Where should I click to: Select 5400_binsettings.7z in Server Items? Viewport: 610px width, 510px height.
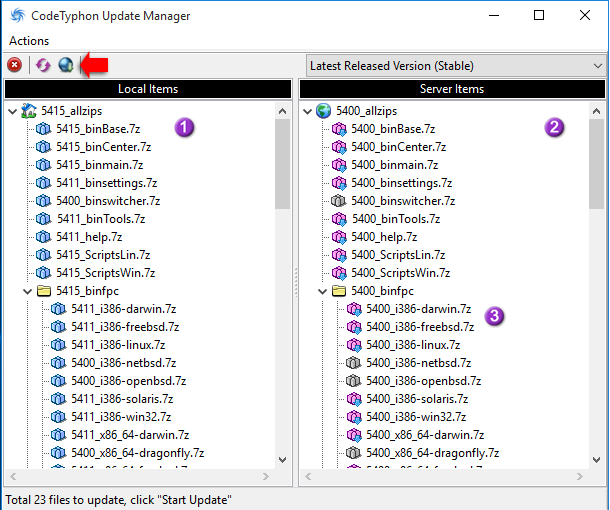tap(401, 183)
